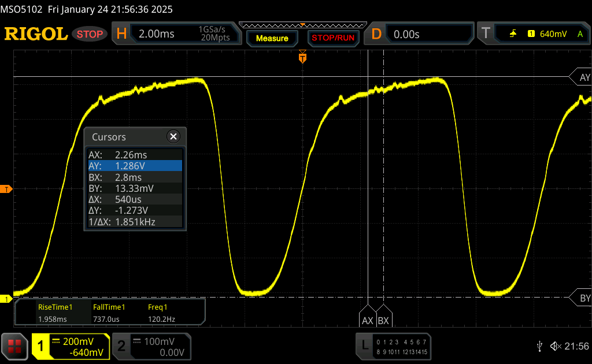Click the AX cursor marker
This screenshot has height=364, width=592.
tap(368, 320)
